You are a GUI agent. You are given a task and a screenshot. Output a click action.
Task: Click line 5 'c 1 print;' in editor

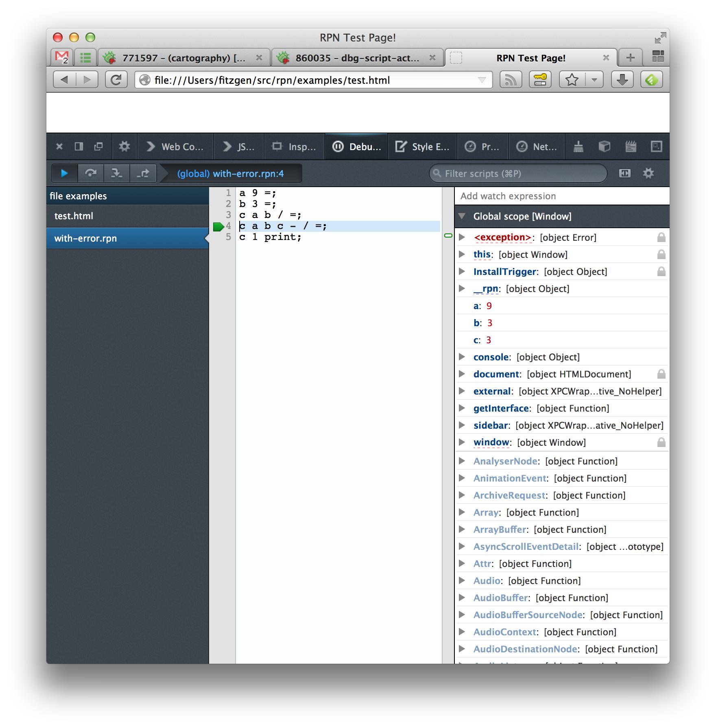(271, 237)
